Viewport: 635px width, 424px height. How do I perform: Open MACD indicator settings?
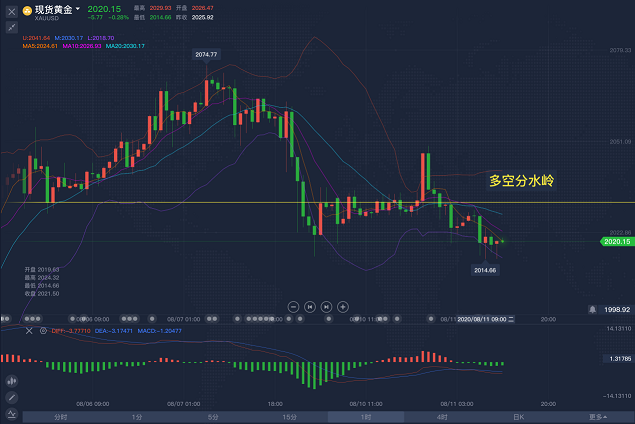tap(42, 329)
